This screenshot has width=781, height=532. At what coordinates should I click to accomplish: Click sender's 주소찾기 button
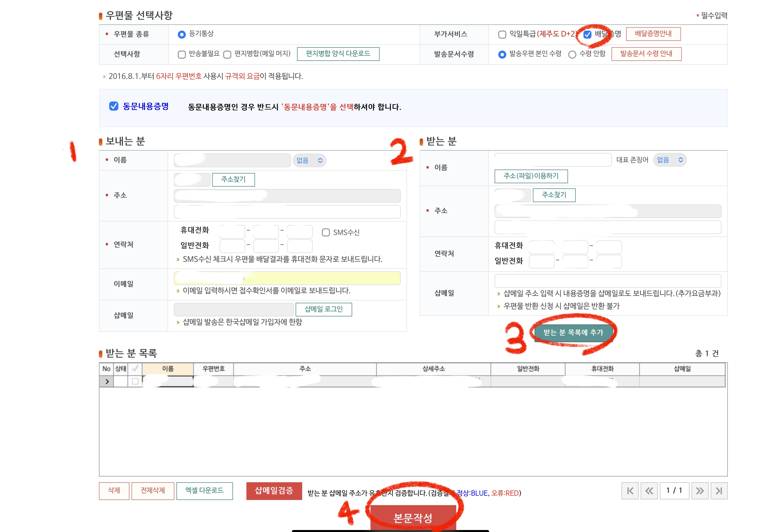click(x=233, y=180)
